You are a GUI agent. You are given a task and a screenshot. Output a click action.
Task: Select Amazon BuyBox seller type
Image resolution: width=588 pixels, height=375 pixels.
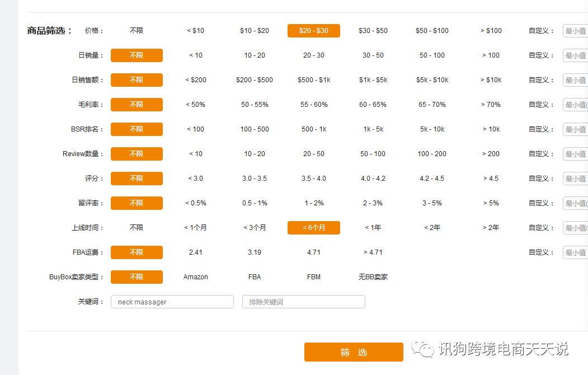point(195,277)
